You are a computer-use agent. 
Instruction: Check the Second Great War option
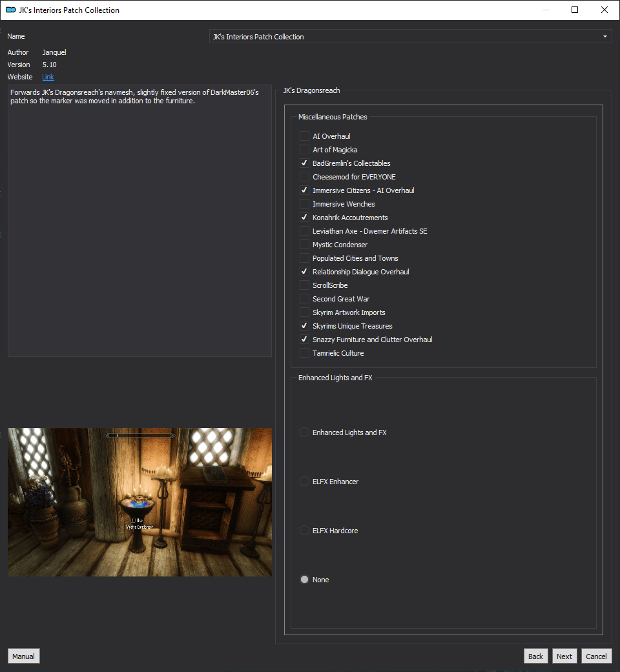click(304, 299)
